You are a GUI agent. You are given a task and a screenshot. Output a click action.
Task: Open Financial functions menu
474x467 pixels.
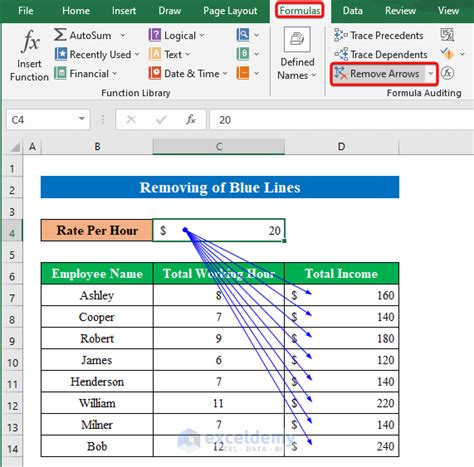pos(86,73)
